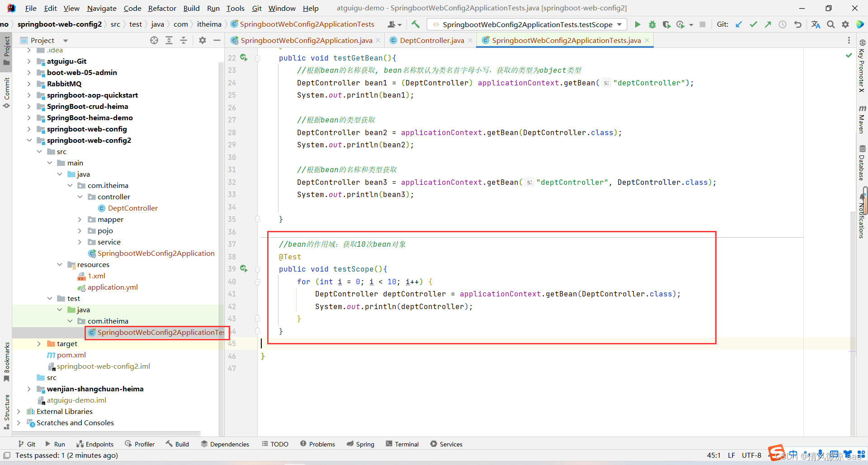Screen dimensions: 868x465
Task: Open the user account icon dropdown
Action: point(394,24)
